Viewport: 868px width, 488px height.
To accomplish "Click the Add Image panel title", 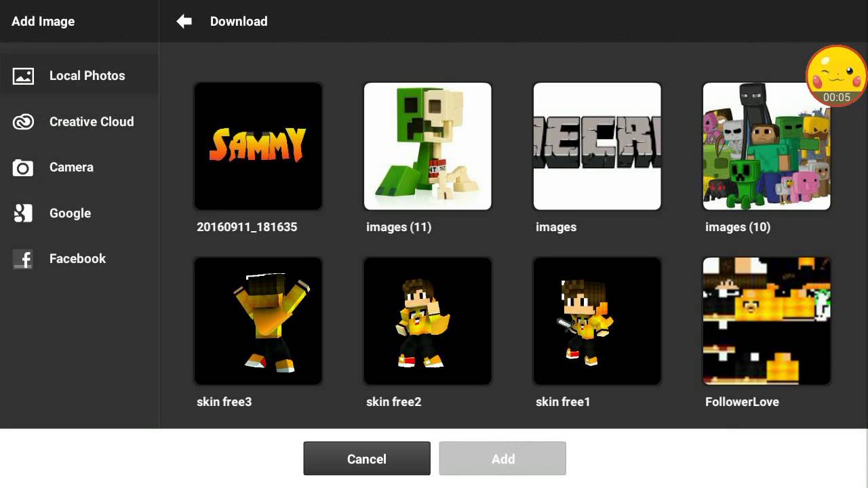I will tap(43, 22).
